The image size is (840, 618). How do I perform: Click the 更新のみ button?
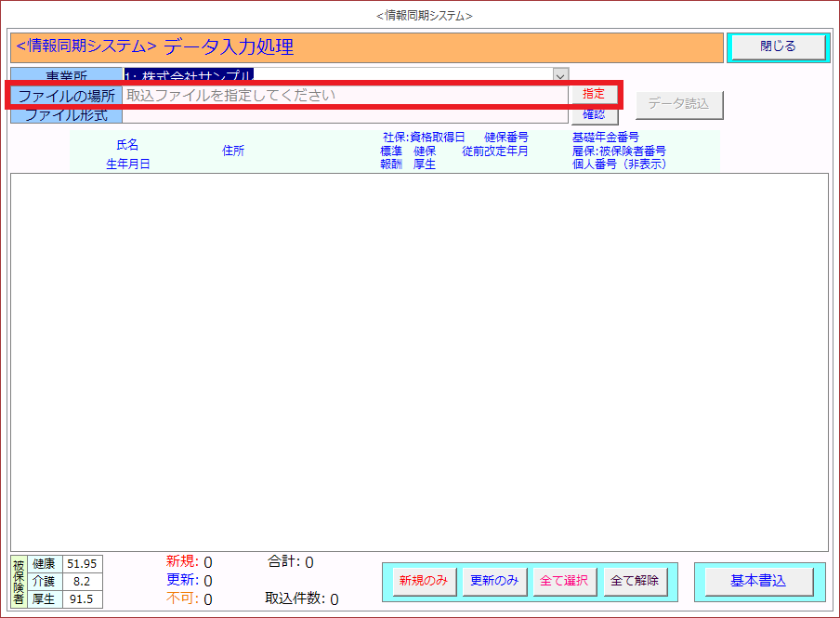tap(494, 581)
